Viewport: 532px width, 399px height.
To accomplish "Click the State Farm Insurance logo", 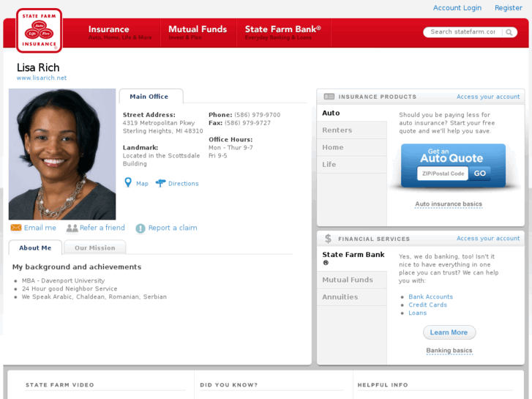I will [x=39, y=31].
